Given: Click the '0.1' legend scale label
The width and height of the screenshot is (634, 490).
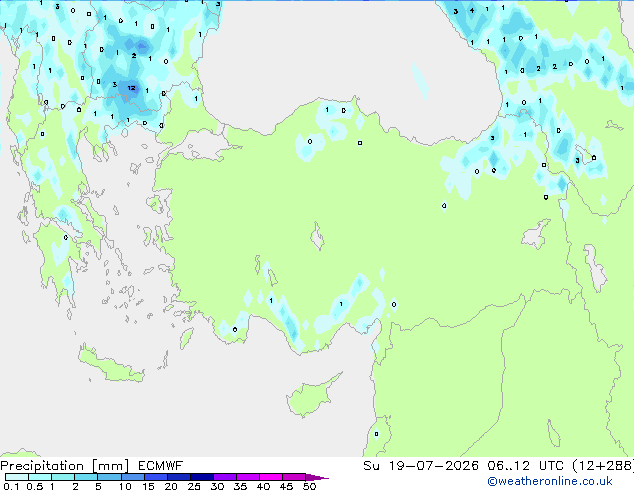Looking at the screenshot, I should click(11, 486).
